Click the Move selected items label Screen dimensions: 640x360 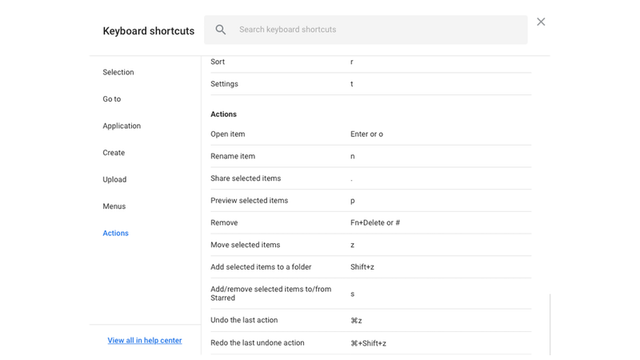(245, 245)
